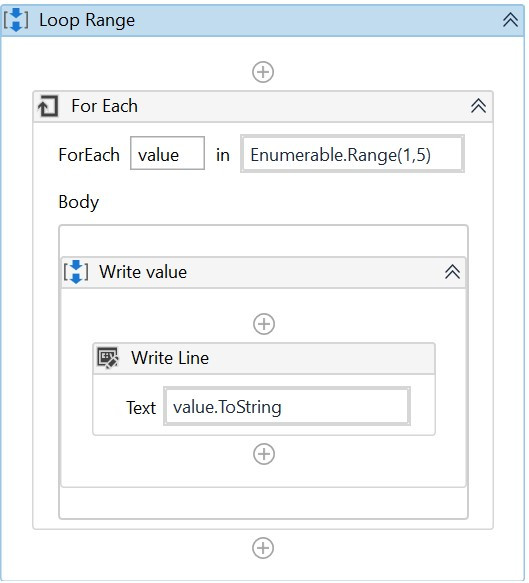Click the Text label in Write Line
This screenshot has height=583, width=529.
(x=141, y=408)
